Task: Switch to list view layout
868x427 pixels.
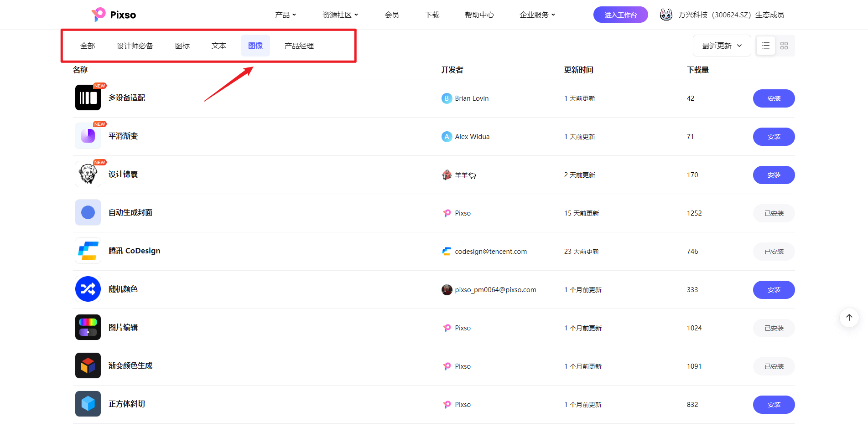Action: click(x=765, y=46)
